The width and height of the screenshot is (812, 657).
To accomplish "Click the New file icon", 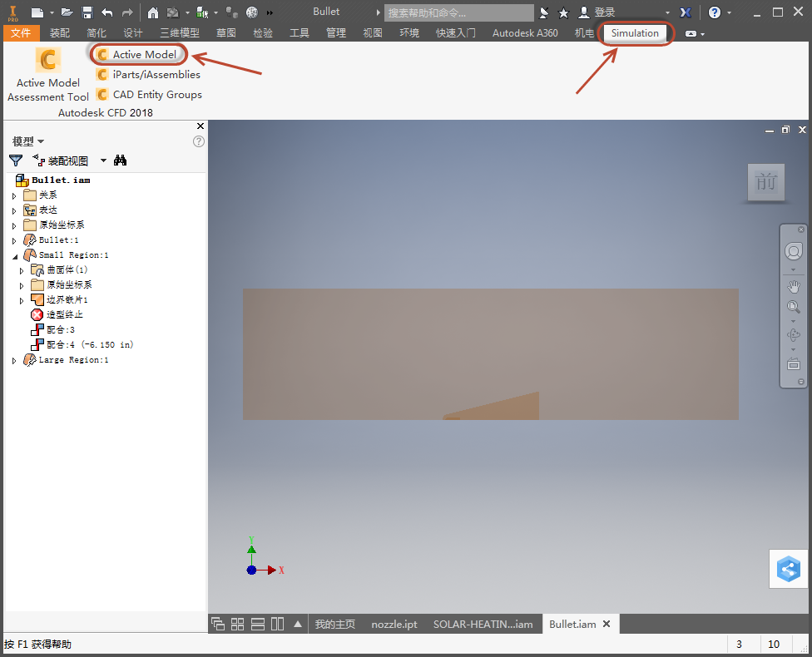I will tap(37, 12).
